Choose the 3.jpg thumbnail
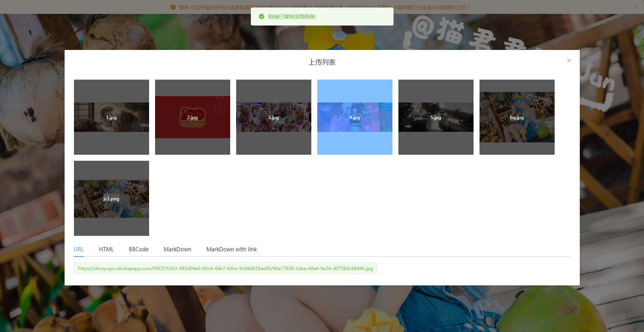The image size is (644, 332). [x=274, y=117]
